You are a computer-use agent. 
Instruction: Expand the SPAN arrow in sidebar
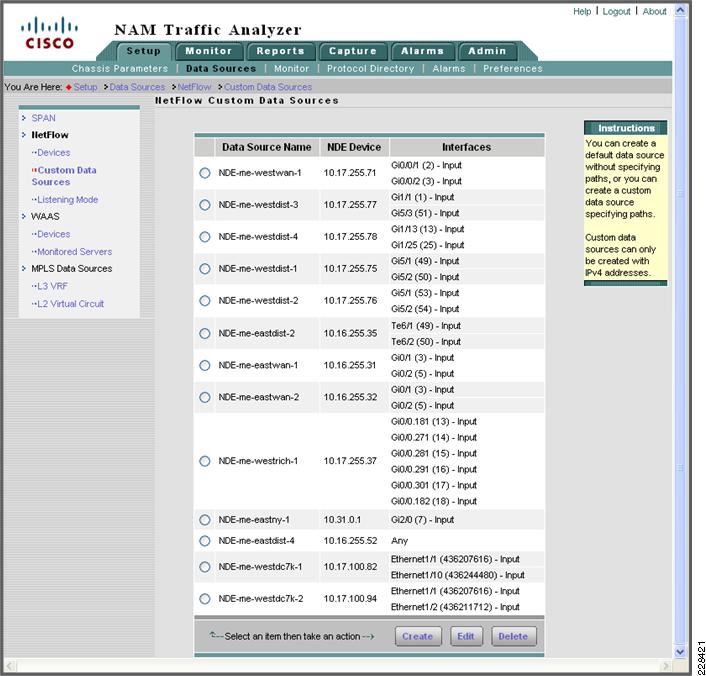(24, 118)
